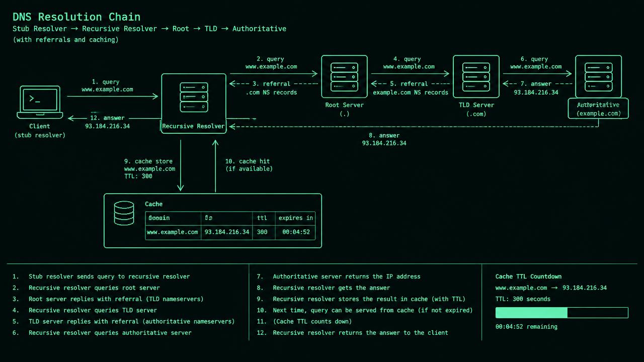Click the Root Server rack icon
This screenshot has height=362, width=644.
point(345,77)
